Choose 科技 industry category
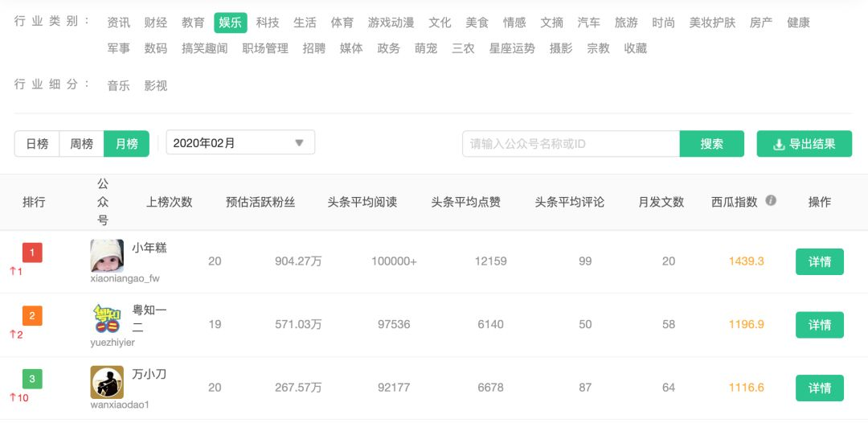 [x=268, y=23]
